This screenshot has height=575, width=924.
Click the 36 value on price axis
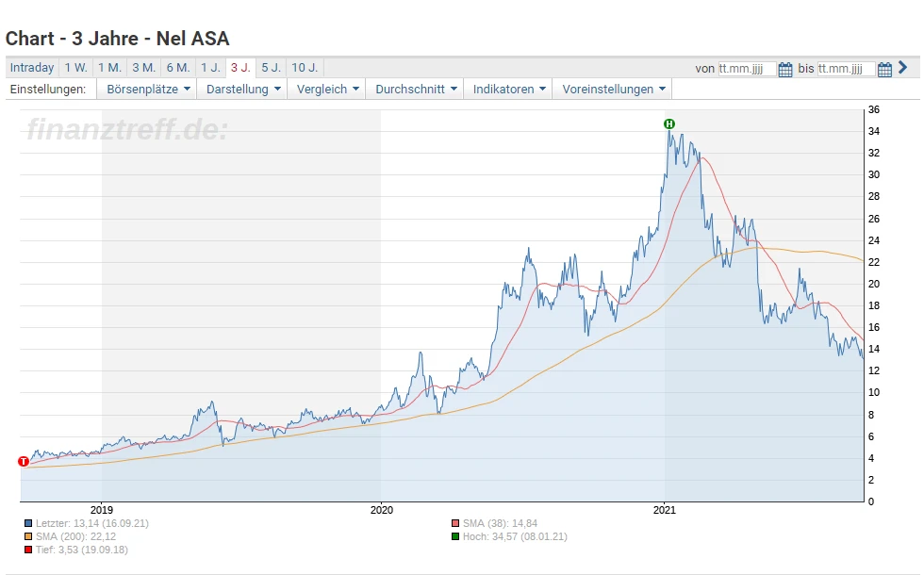point(873,109)
